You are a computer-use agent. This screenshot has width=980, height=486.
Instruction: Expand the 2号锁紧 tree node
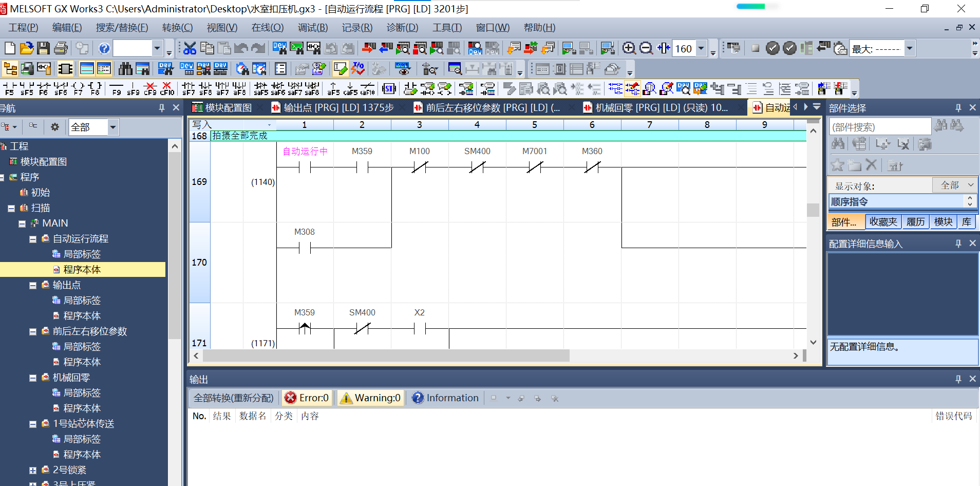33,470
